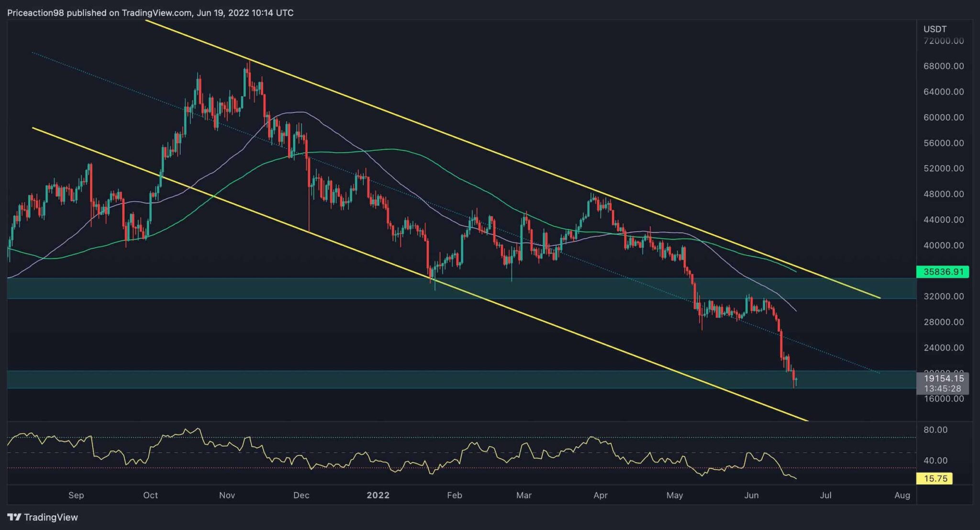Select the 72000.00 price scale label

(943, 41)
